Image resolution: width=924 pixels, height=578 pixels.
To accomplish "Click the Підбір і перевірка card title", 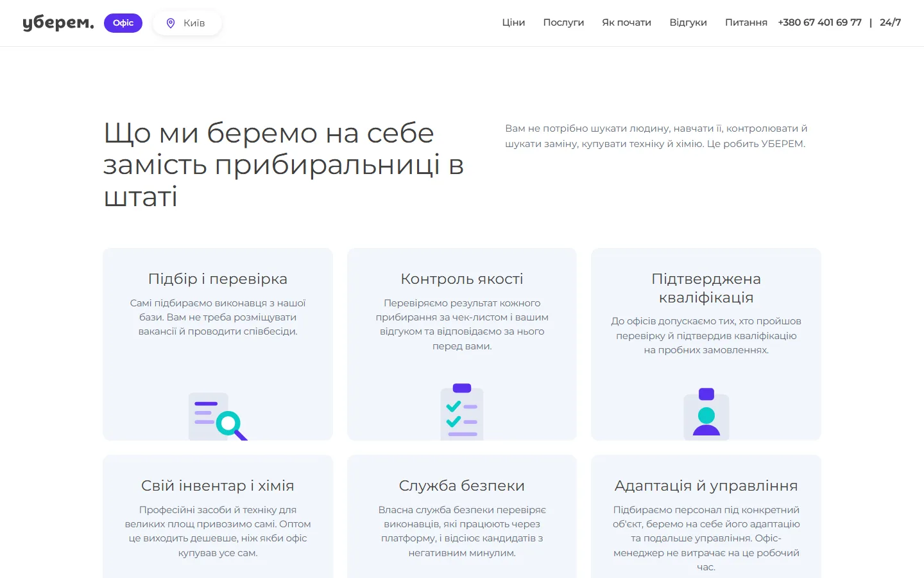I will click(x=218, y=279).
